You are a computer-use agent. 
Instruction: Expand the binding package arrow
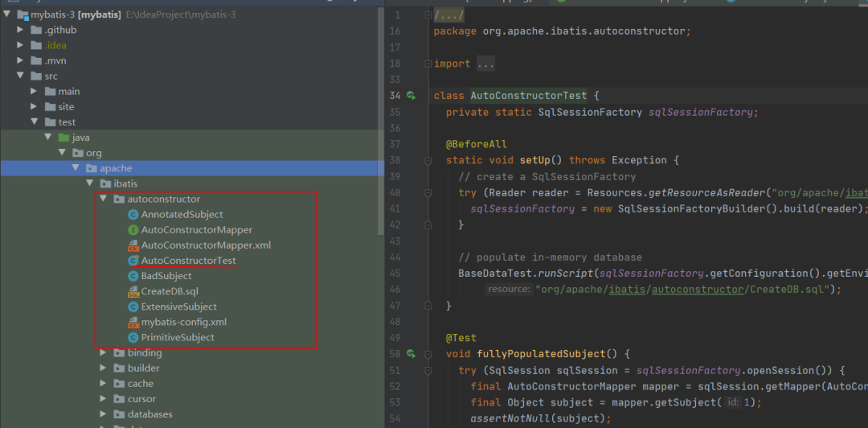pos(103,352)
